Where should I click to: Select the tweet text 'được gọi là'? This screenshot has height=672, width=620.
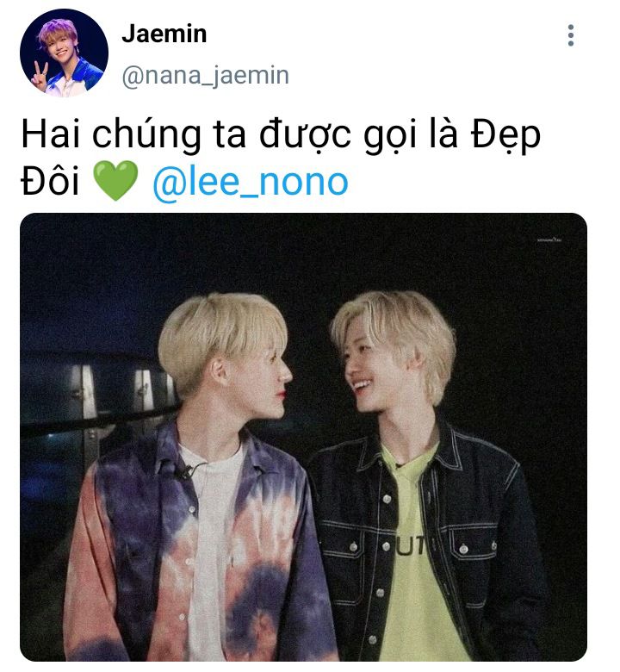coord(358,135)
